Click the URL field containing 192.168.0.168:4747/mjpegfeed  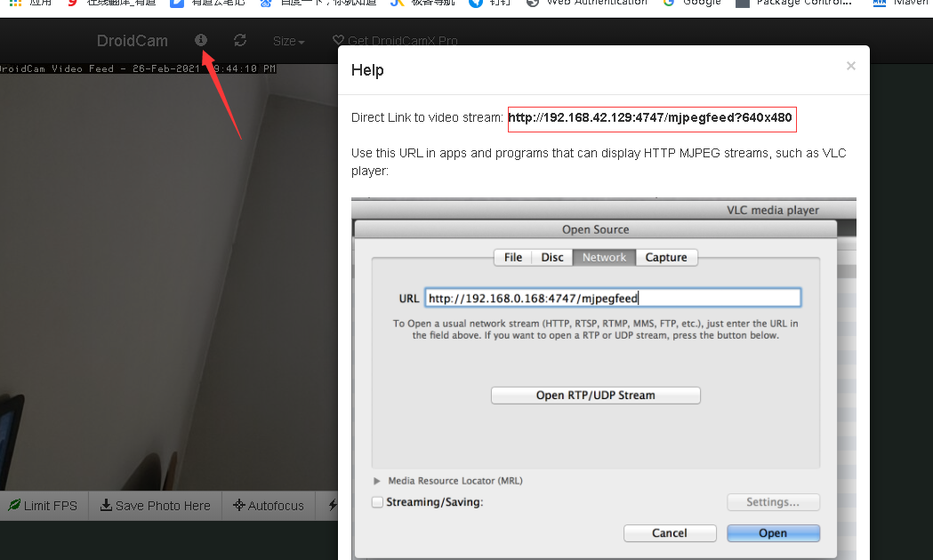point(613,298)
